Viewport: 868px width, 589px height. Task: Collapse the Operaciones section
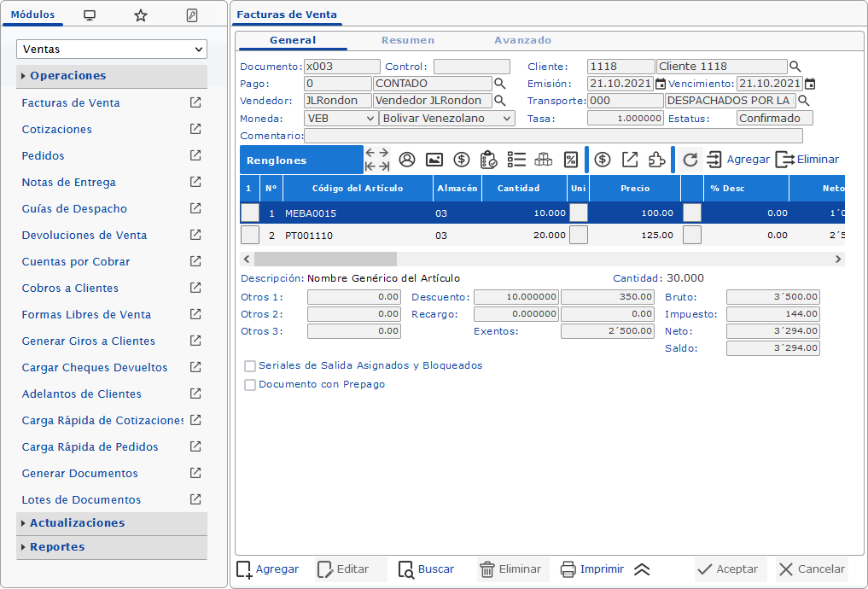coord(112,76)
